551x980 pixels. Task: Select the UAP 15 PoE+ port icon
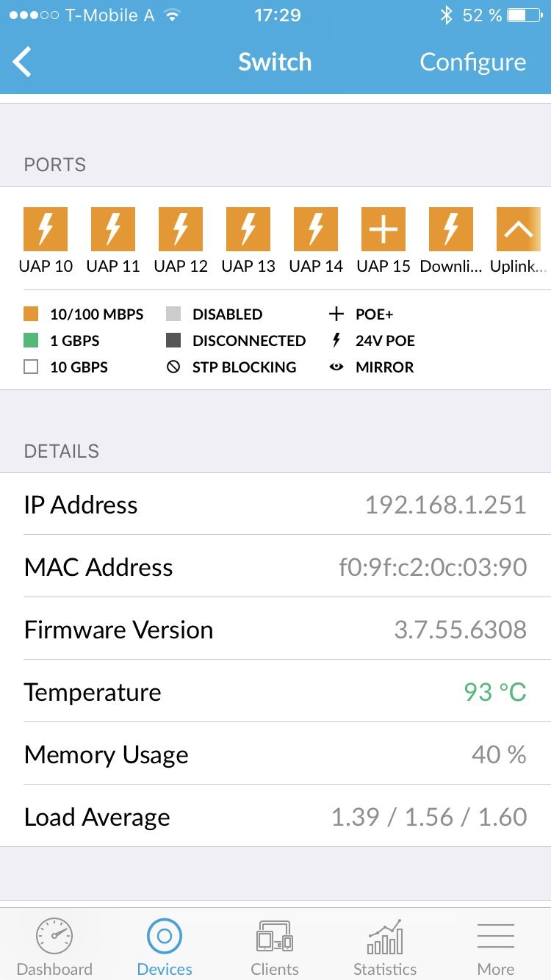[383, 229]
